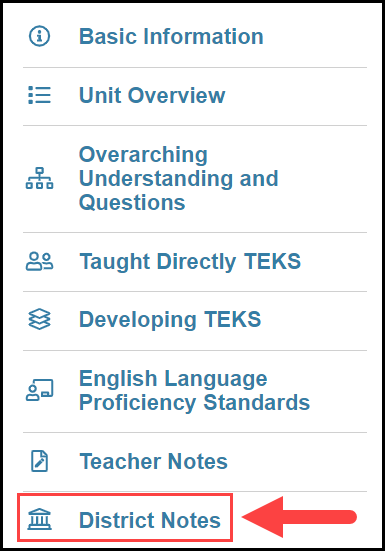Click the red arrow pointing at District Notes

tap(299, 517)
